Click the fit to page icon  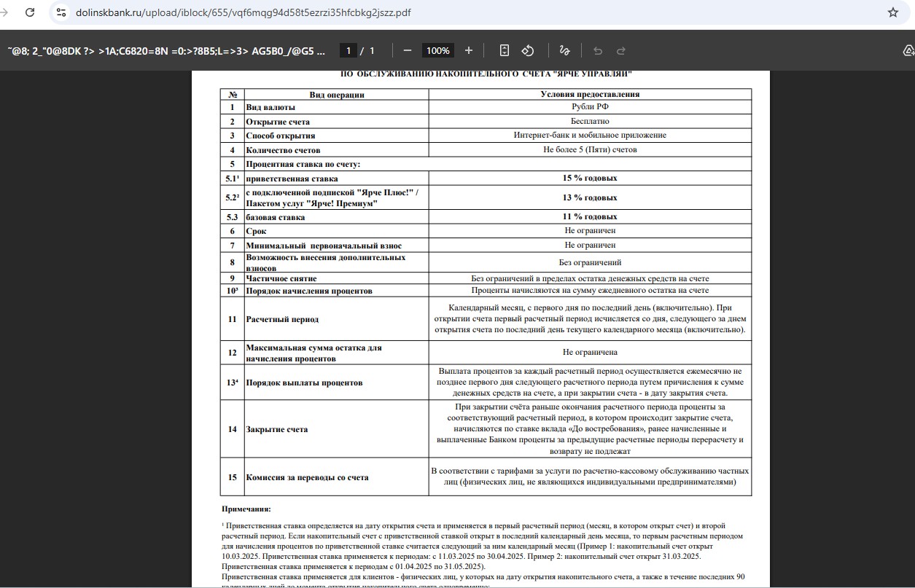(x=505, y=50)
